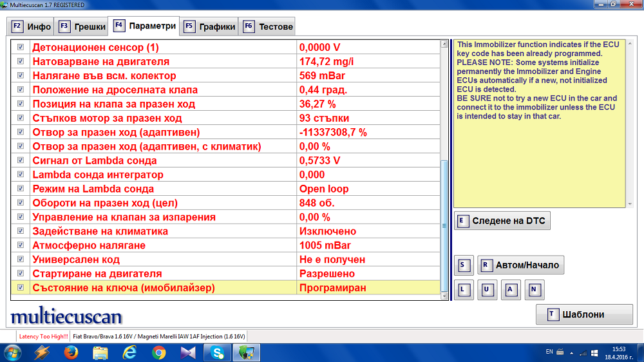
Task: Open the Графики tab
Action: [210, 26]
